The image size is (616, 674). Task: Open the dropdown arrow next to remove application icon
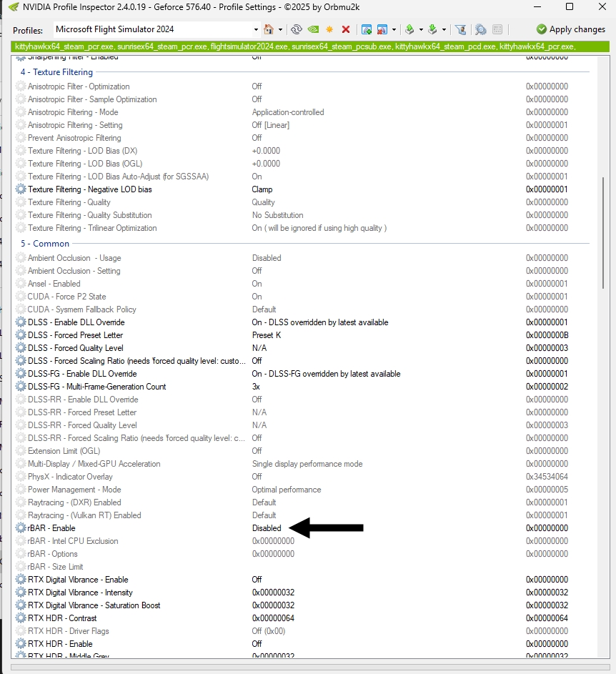394,29
